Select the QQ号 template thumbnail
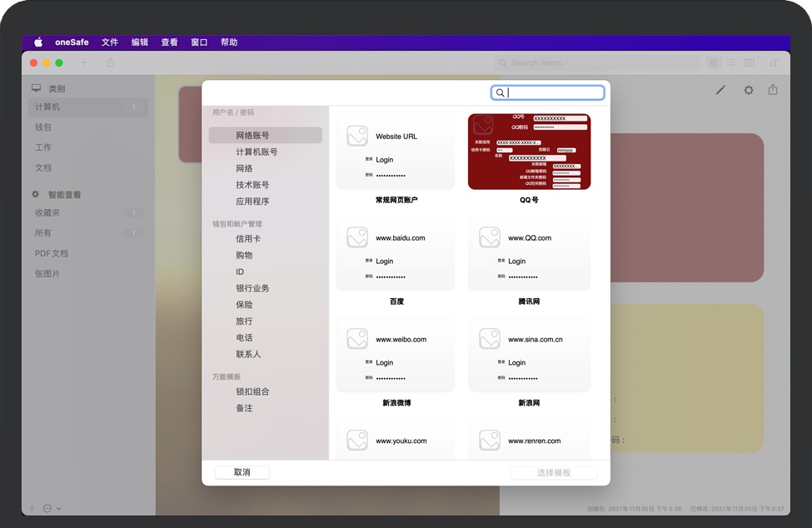This screenshot has width=812, height=528. coord(529,152)
